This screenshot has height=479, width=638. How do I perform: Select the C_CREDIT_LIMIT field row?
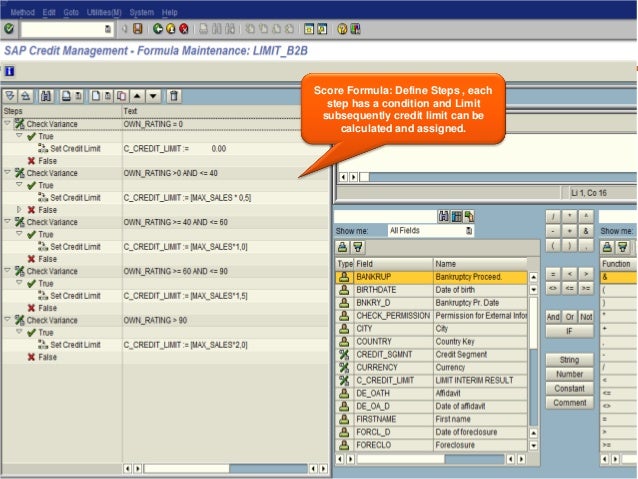431,380
